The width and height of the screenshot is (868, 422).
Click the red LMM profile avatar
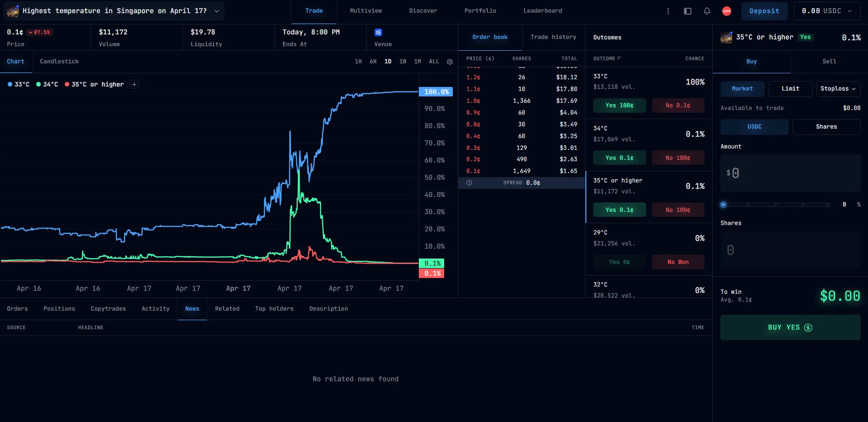tap(726, 11)
